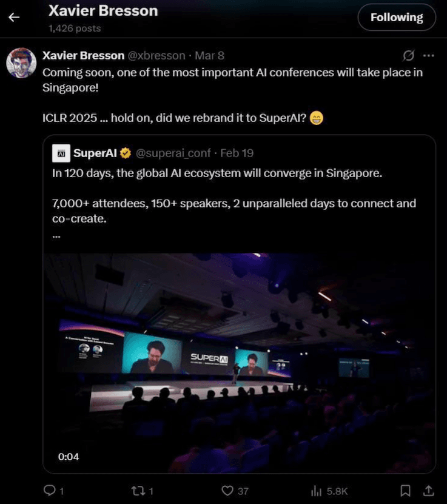Expand quoted post text via ellipsis
The image size is (447, 504).
click(x=56, y=237)
